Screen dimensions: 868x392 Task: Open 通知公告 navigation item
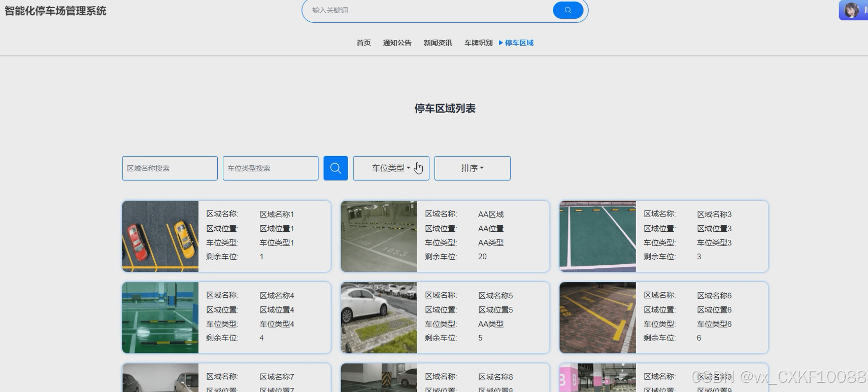tap(397, 43)
